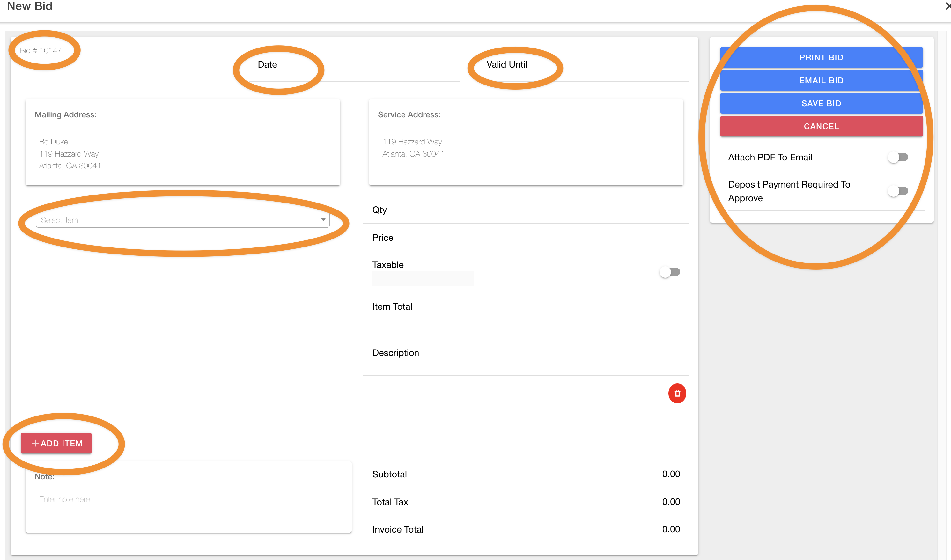Viewport: 951px width, 560px height.
Task: Enable Attach PDF To Email
Action: [x=898, y=157]
